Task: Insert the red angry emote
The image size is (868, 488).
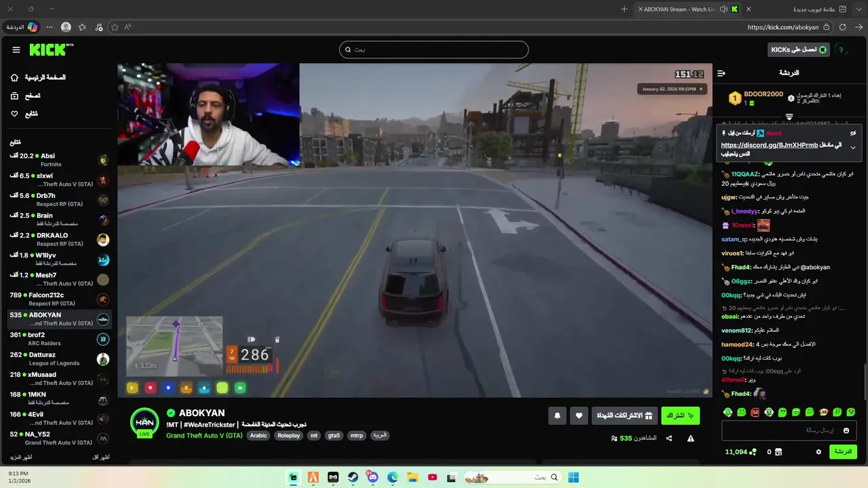Action: pyautogui.click(x=755, y=412)
